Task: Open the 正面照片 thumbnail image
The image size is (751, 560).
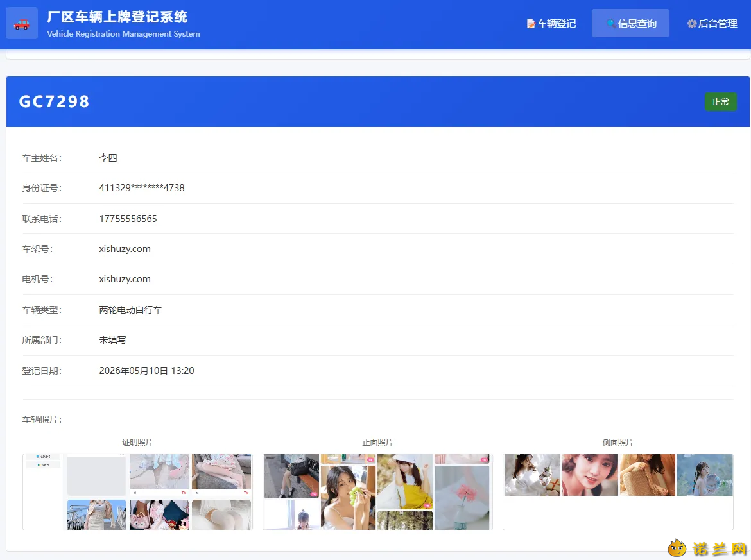Action: pos(378,492)
